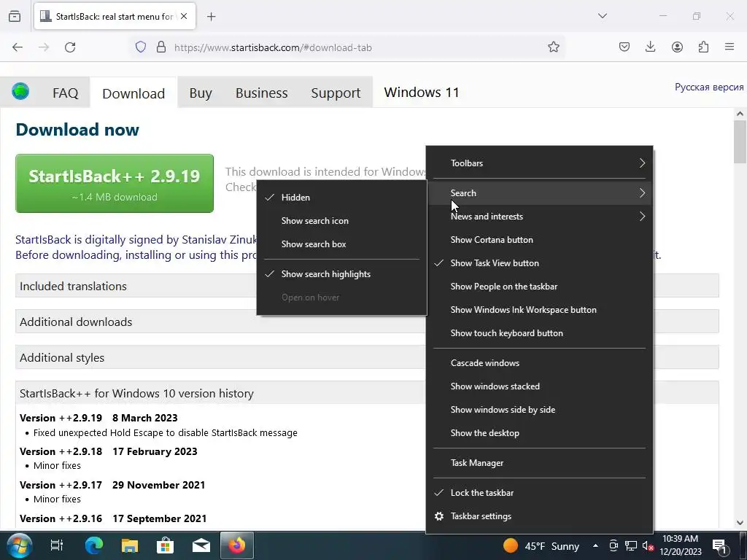Click the Firefox forward arrow

[x=44, y=47]
